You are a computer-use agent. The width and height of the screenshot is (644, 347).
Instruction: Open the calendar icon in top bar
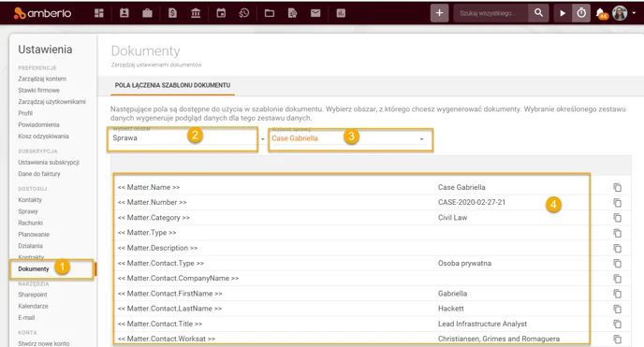pos(221,13)
